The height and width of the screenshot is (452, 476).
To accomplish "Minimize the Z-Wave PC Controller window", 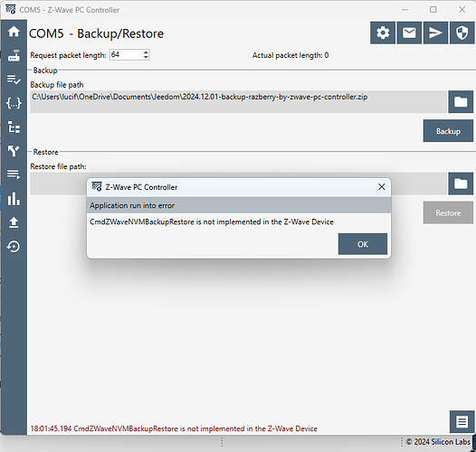I will tap(405, 10).
